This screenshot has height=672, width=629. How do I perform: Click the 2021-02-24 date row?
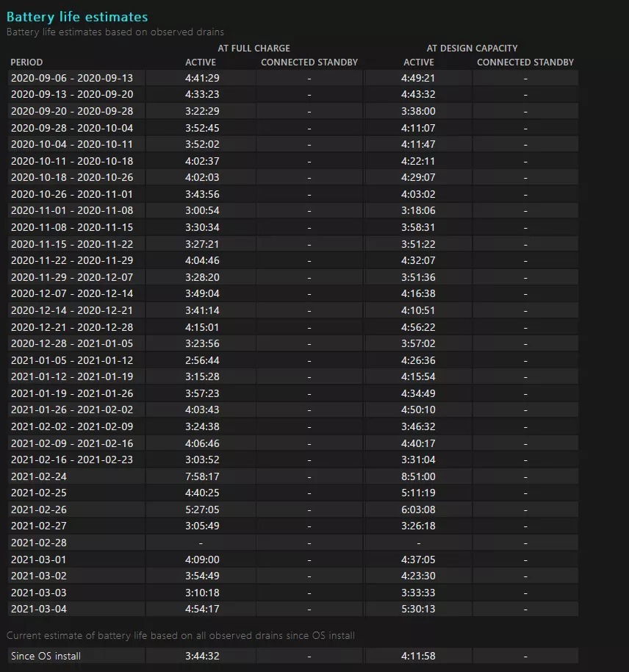(293, 476)
